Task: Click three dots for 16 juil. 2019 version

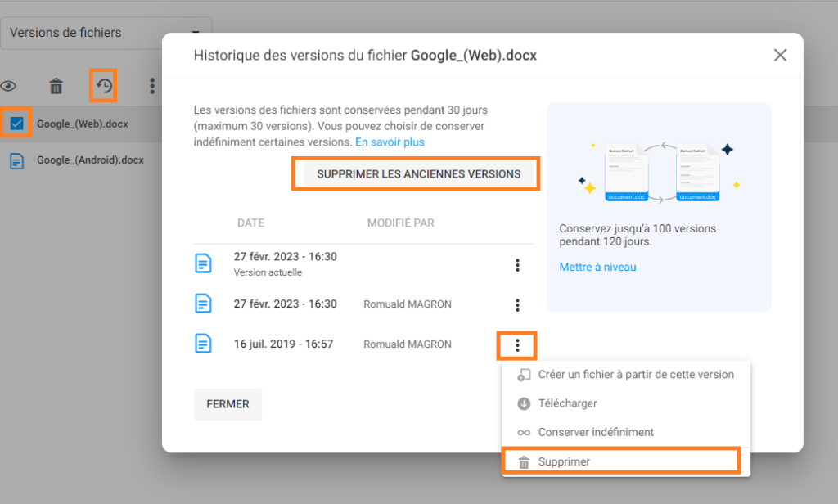Action: point(517,345)
